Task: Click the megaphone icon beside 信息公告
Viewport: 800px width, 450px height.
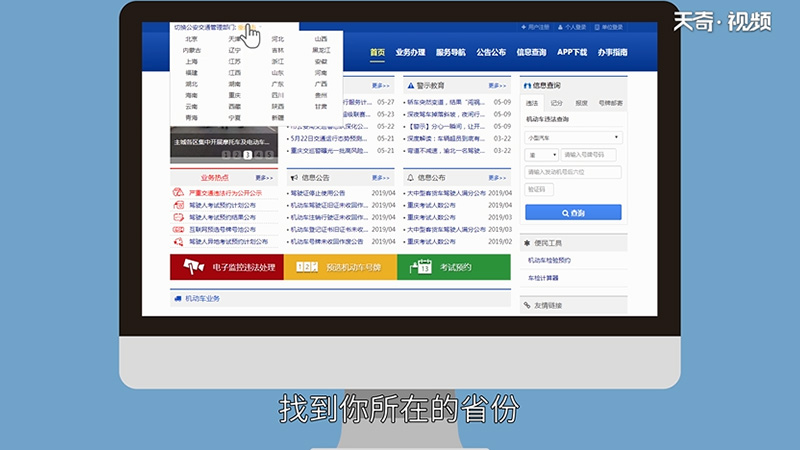Action: 294,178
